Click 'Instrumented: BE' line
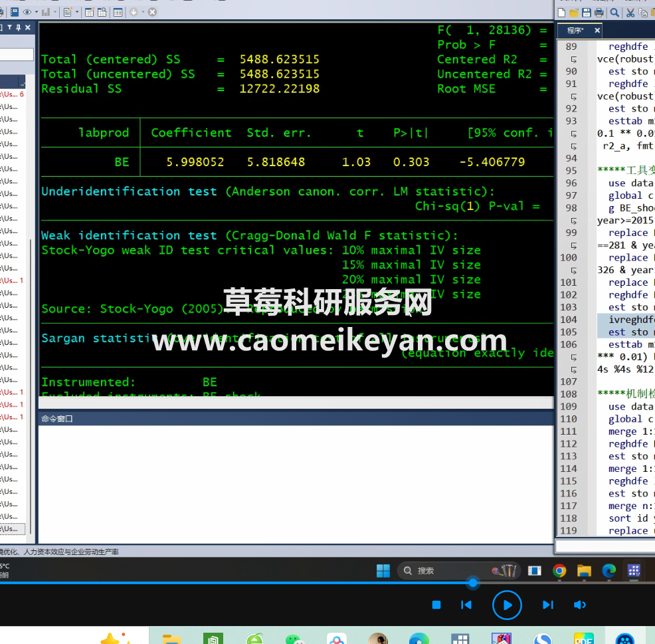This screenshot has width=655, height=644. tap(129, 382)
